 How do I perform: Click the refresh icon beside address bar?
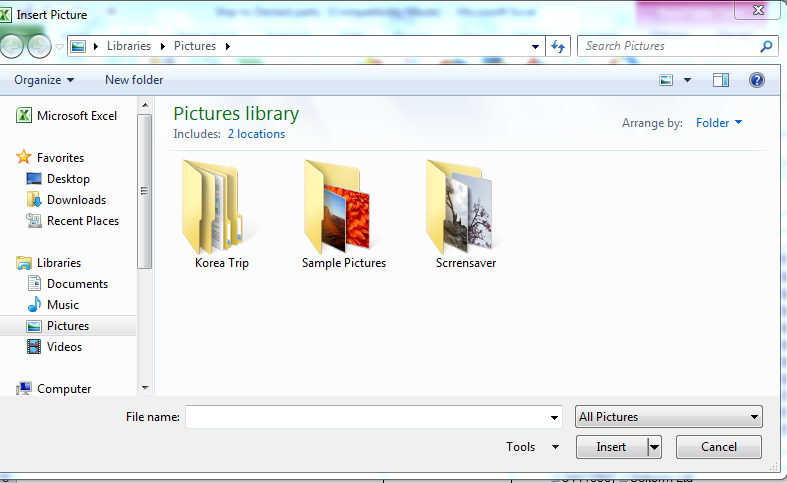559,46
